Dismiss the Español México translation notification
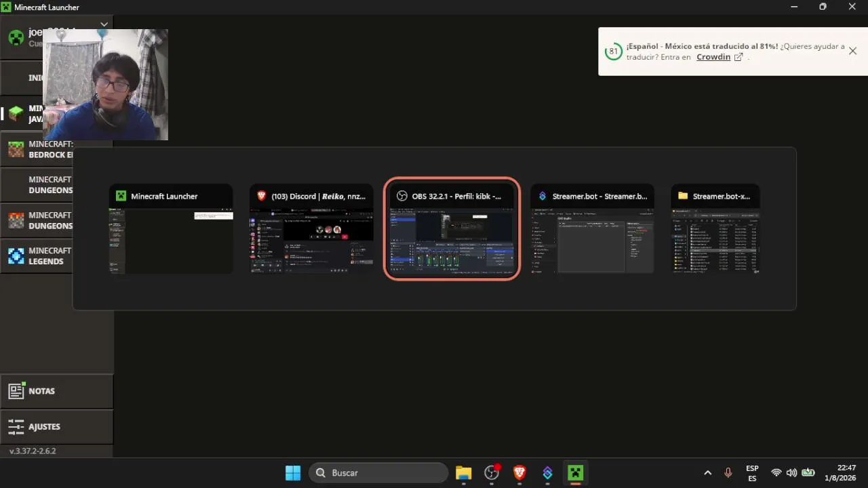Viewport: 868px width, 488px height. click(x=852, y=51)
